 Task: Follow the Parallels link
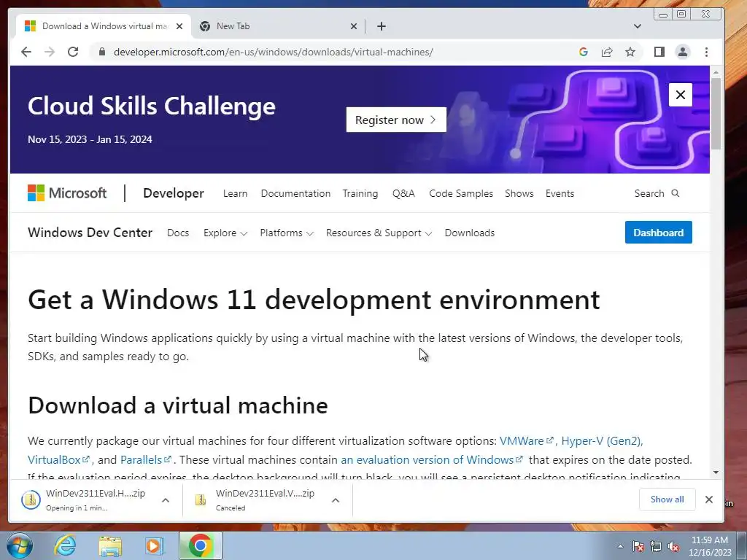[x=145, y=460]
